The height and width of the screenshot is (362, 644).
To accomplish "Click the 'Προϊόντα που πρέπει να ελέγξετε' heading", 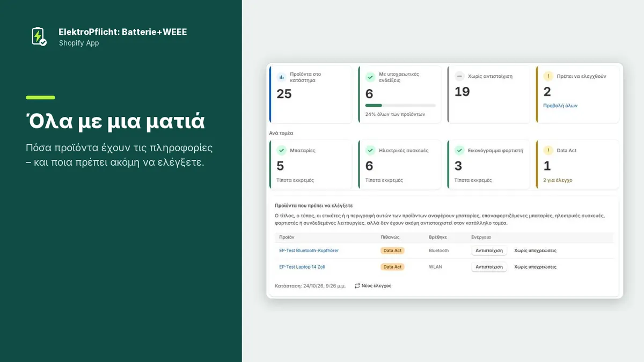I will pos(313,205).
